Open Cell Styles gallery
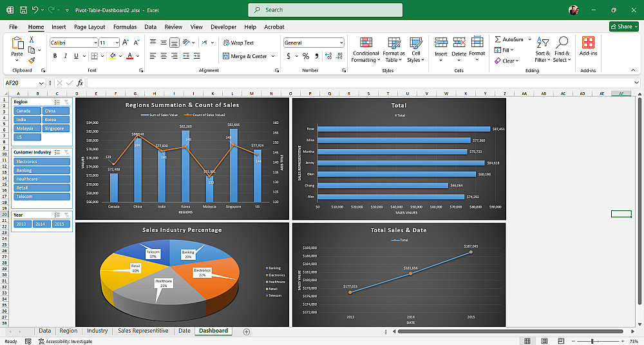644x345 pixels. (x=415, y=50)
